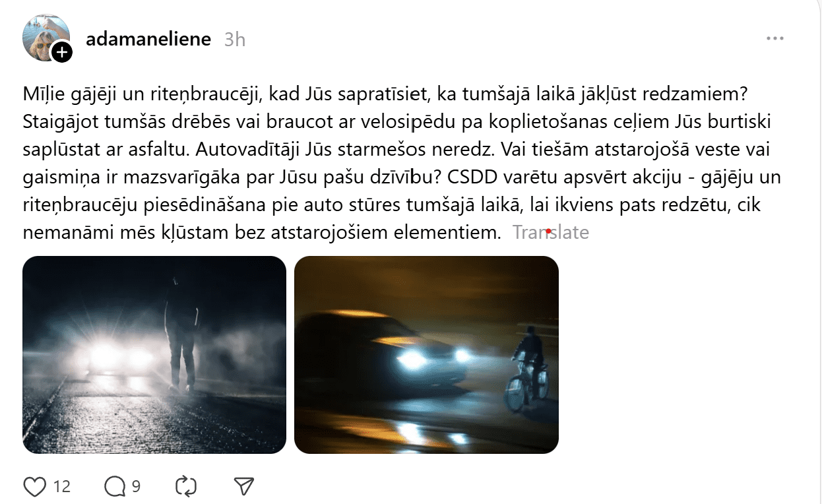822x504 pixels.
Task: Like the post with the heart icon
Action: pos(34,487)
